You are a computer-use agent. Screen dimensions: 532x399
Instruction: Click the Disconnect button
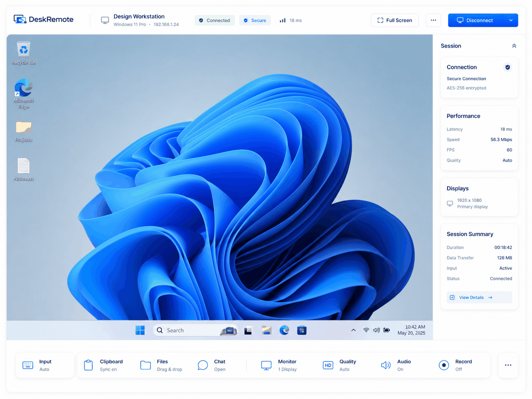click(476, 20)
